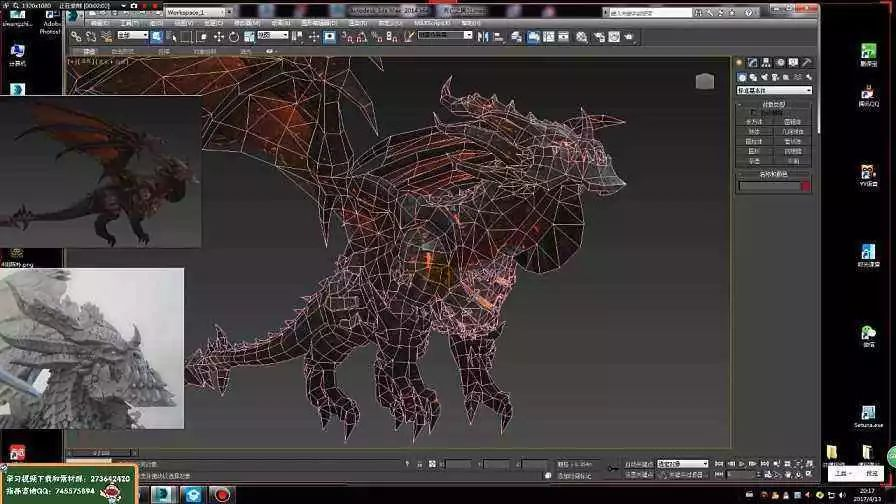The width and height of the screenshot is (896, 504).
Task: Toggle the Selection Lock icon in status bar
Action: 420,465
